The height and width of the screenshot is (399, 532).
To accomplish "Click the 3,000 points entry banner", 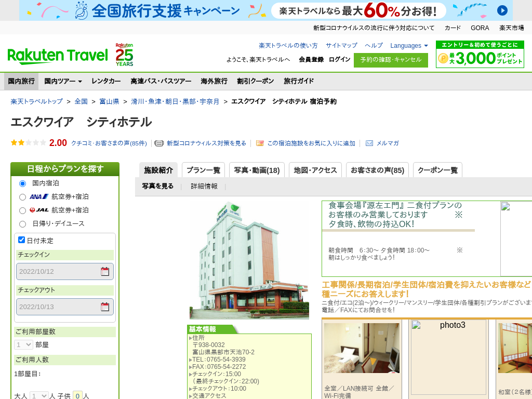I will [480, 55].
